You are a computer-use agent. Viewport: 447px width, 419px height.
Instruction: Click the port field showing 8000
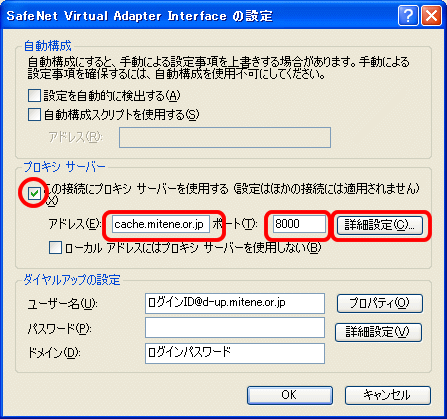(299, 224)
